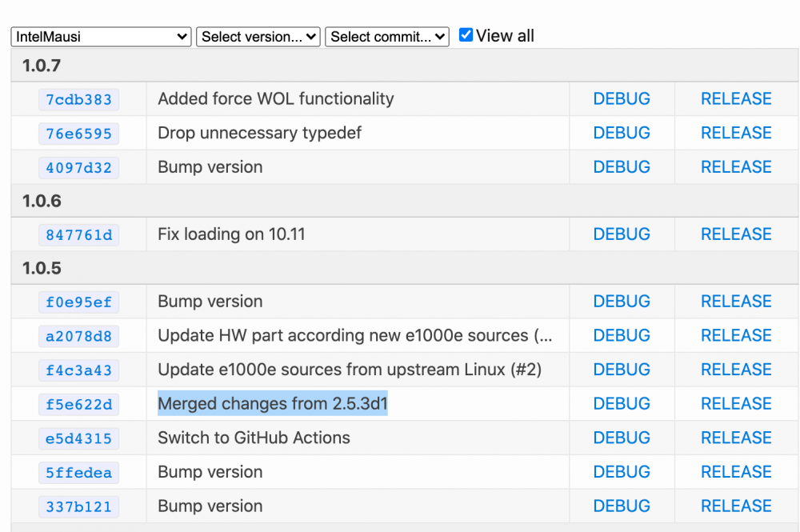Download RELEASE build for Added force WOL functionality

736,99
